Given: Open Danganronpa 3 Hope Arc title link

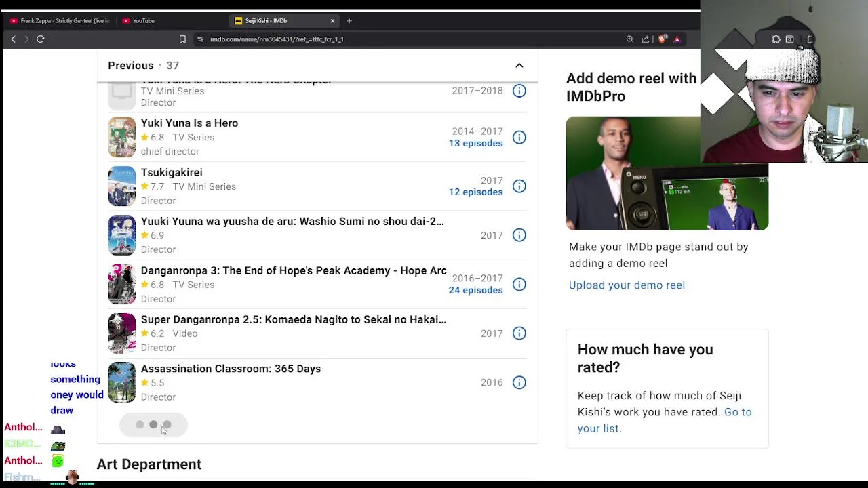Looking at the screenshot, I should 294,271.
